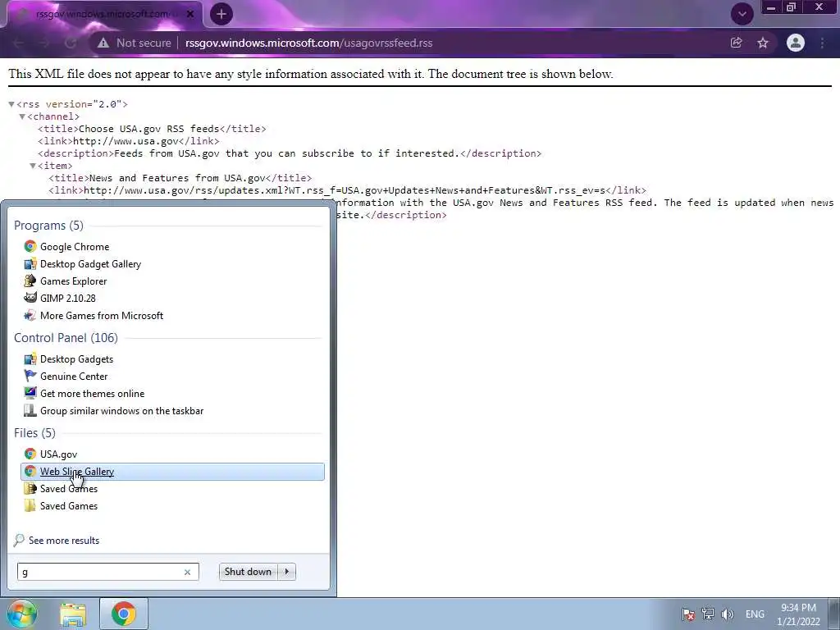Click the Shut down button
This screenshot has height=630, width=840.
click(248, 572)
